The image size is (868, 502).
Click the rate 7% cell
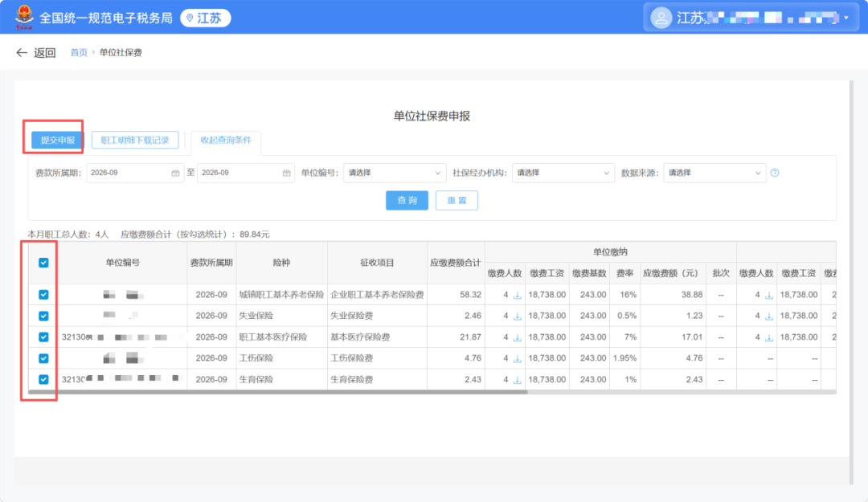[x=624, y=337]
